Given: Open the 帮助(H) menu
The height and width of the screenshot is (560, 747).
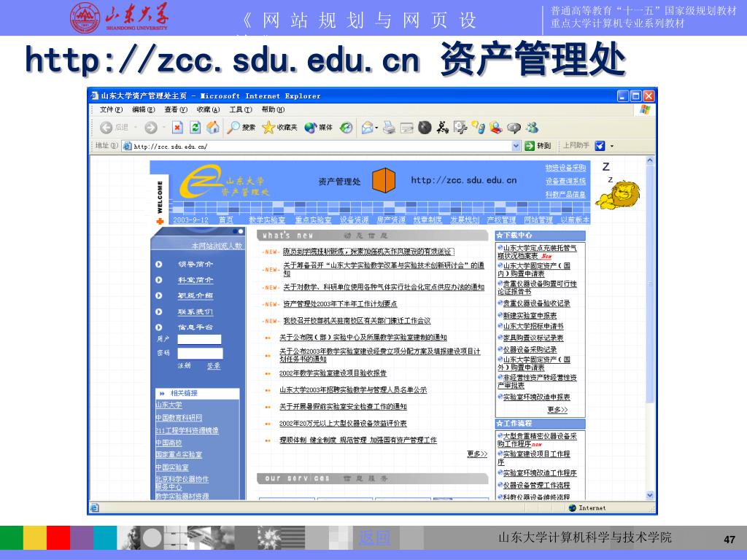Looking at the screenshot, I should [x=273, y=109].
